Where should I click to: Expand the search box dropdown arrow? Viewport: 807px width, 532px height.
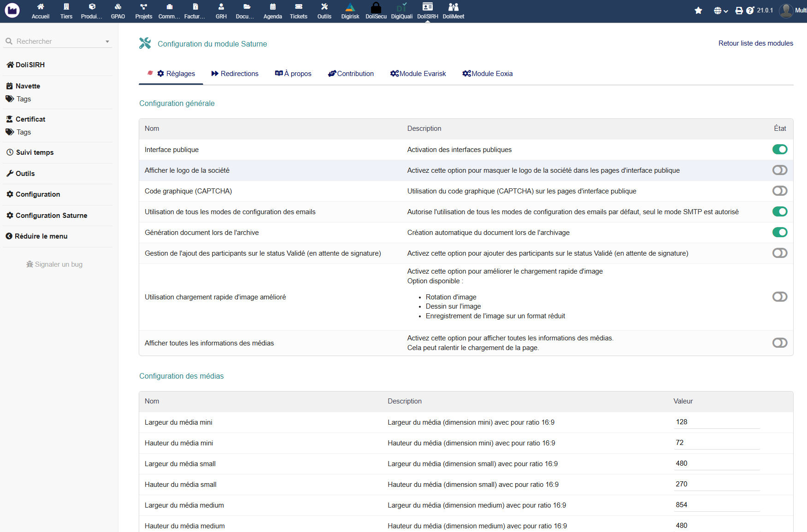[107, 41]
